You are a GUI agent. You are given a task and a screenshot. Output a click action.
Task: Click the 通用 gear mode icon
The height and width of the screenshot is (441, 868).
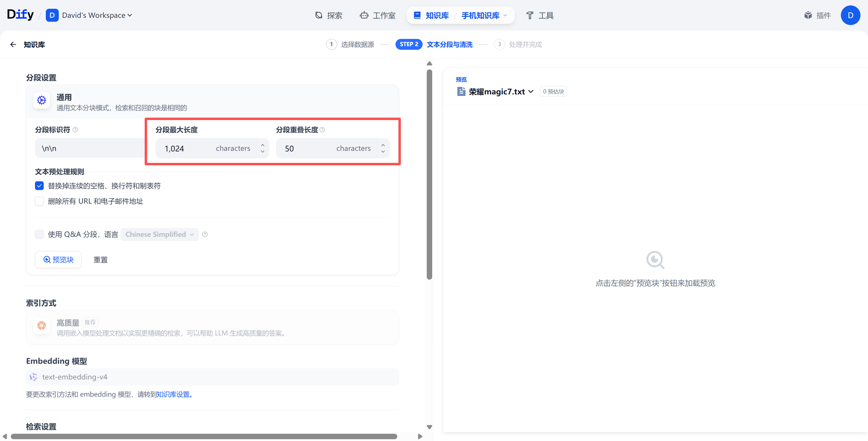pyautogui.click(x=42, y=100)
